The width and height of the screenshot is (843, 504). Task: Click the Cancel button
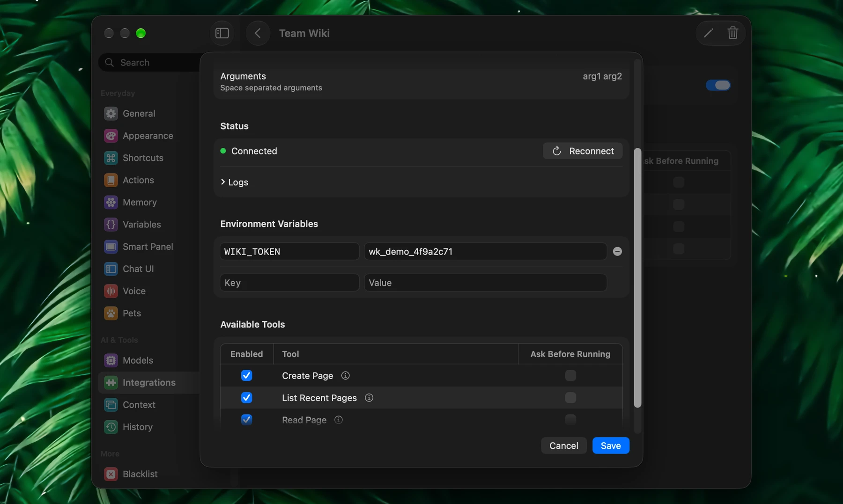tap(563, 446)
